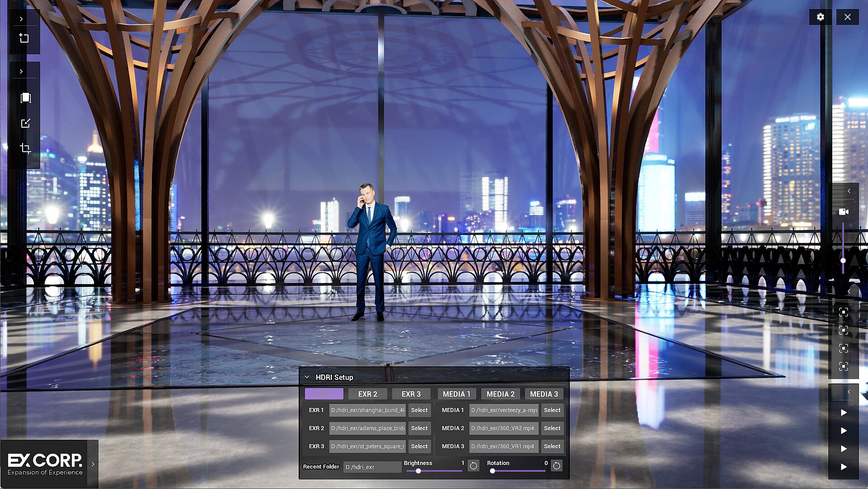Click the vertical camera slider handle

click(843, 261)
